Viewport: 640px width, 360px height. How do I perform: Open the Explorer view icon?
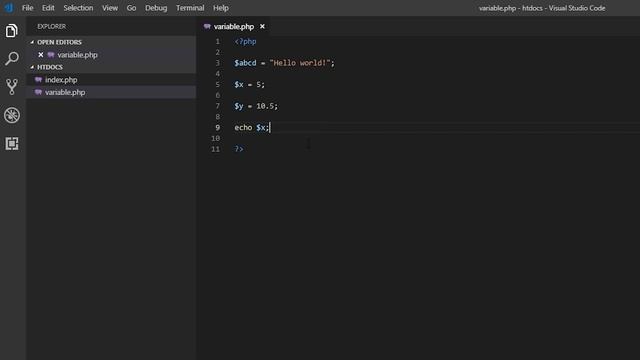pyautogui.click(x=12, y=31)
